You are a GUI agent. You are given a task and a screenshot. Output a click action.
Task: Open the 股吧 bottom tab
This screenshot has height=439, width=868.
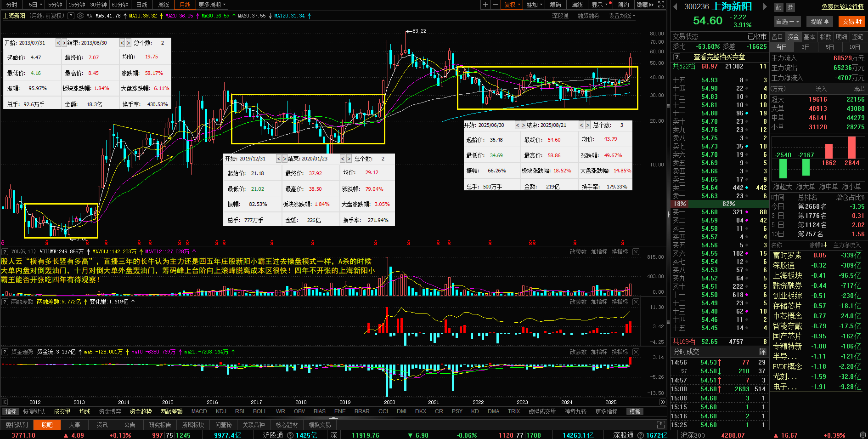click(47, 425)
